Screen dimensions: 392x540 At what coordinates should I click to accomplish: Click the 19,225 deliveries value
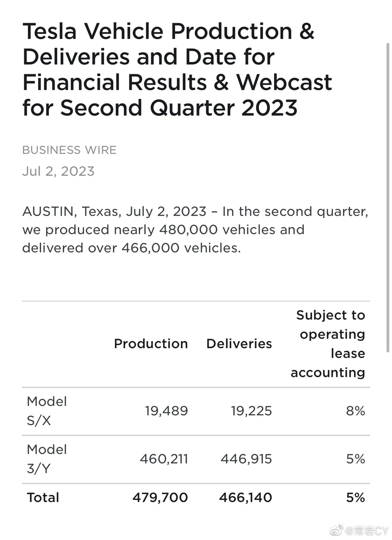[251, 411]
